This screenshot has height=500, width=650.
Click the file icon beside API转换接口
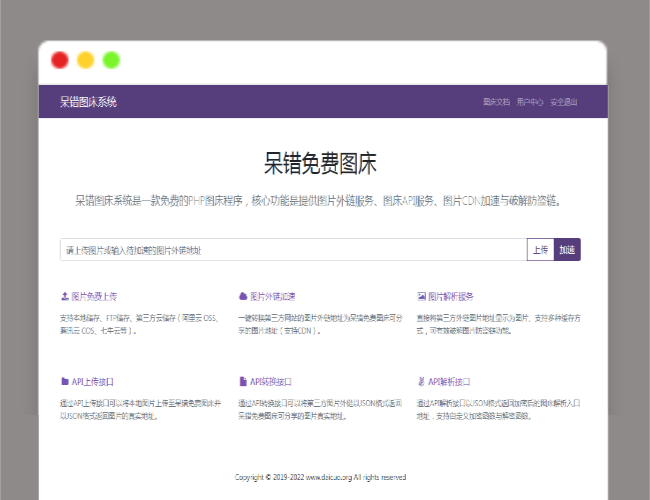[x=243, y=381]
